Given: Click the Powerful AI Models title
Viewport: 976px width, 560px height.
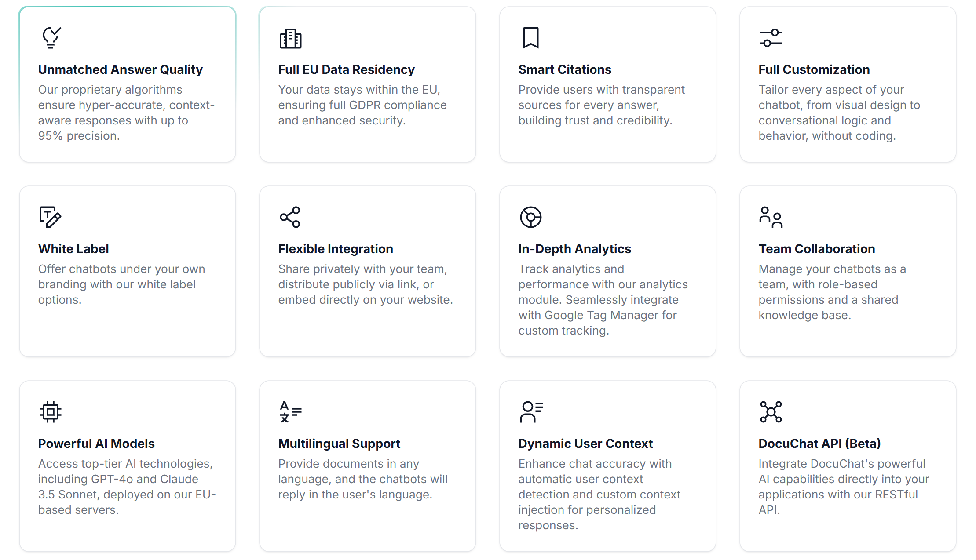Looking at the screenshot, I should [96, 444].
